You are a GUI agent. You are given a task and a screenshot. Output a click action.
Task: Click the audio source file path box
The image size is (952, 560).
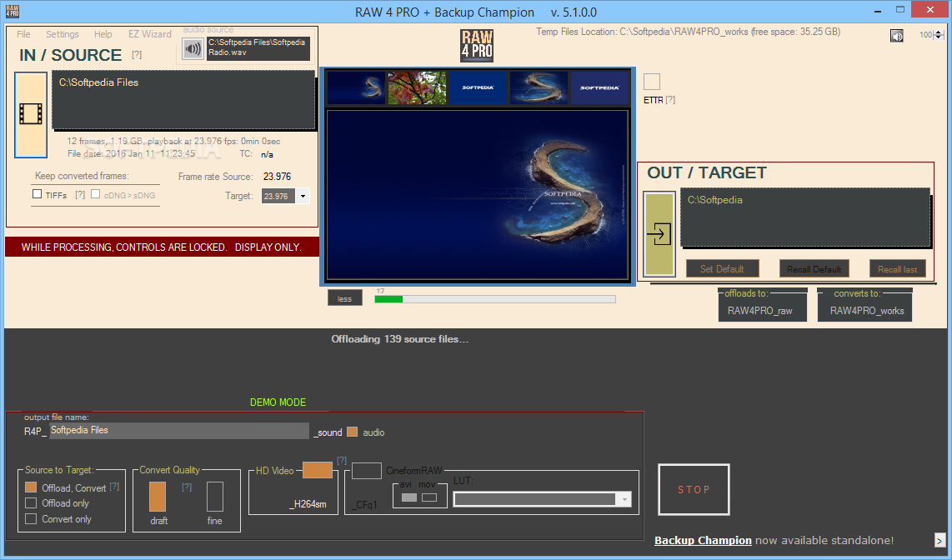(258, 48)
